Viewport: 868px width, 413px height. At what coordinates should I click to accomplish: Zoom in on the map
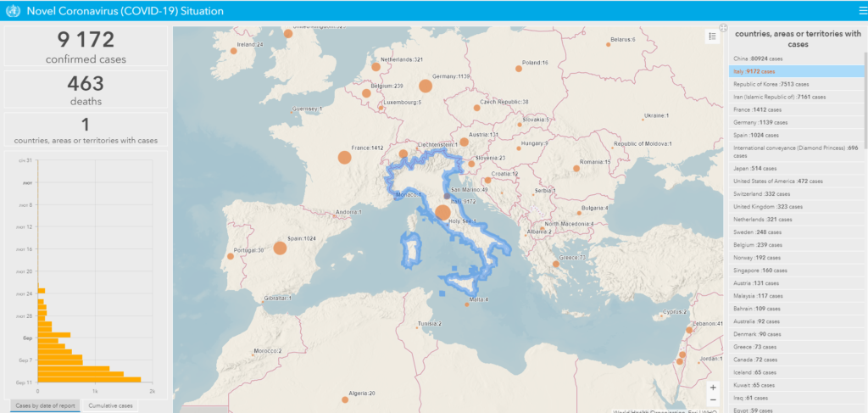tap(712, 387)
